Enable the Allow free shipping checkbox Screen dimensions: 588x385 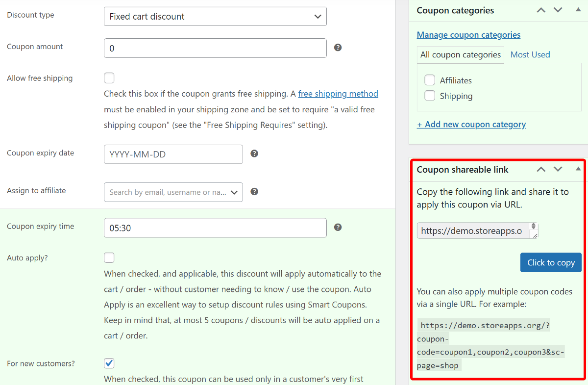point(109,78)
